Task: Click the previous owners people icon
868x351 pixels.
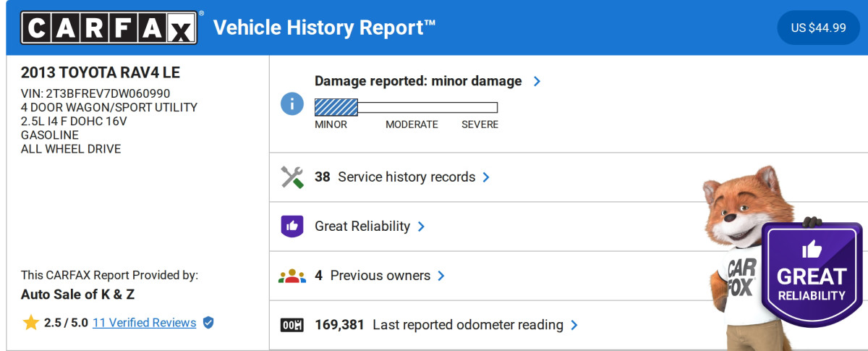Action: pyautogui.click(x=292, y=276)
